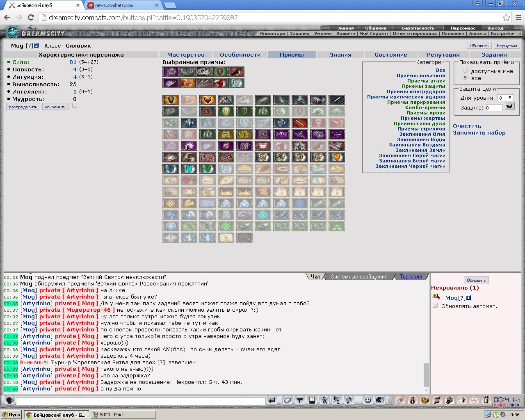Select the purple glowing fist skill icon
Viewport: 525px width, 420px height.
click(x=189, y=146)
